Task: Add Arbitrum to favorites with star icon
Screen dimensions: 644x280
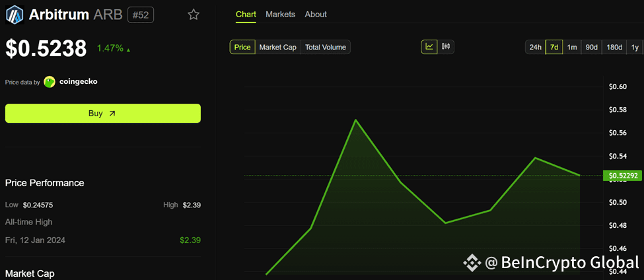Action: point(194,15)
